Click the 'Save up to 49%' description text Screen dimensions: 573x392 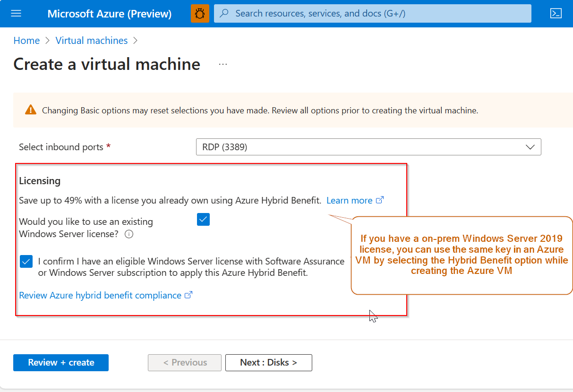(170, 201)
